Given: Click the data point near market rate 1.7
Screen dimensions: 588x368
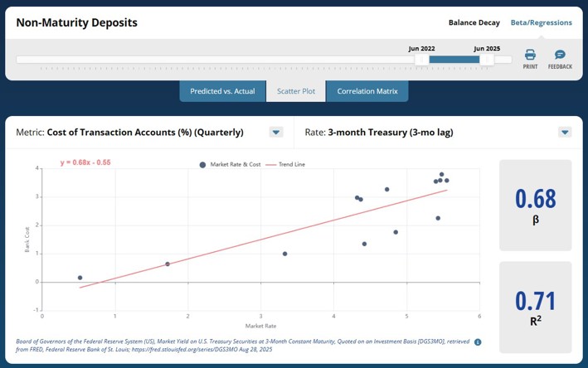Looking at the screenshot, I should point(168,264).
